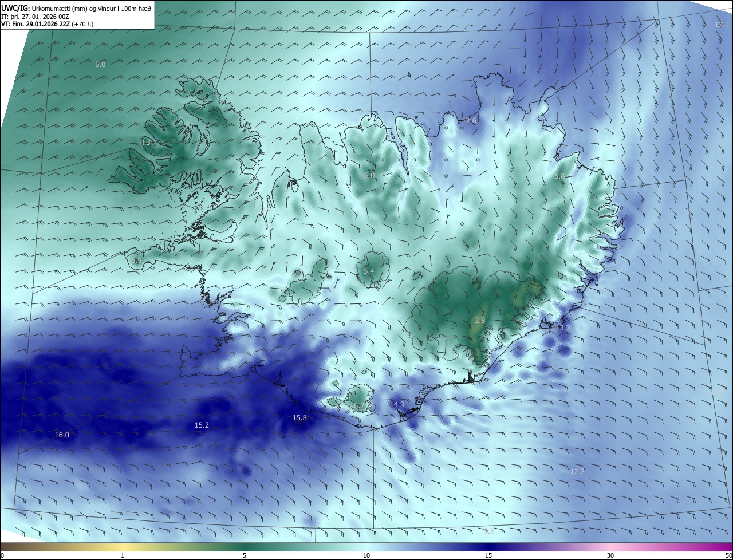Click the 'UWC/IG: Úrkomumætti (mm)' title line
This screenshot has height=560, width=733.
[76, 8]
